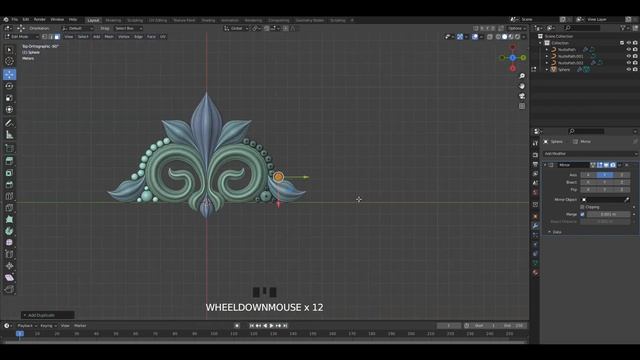
Task: Expand the Sphere object tree arrow
Action: point(547,69)
